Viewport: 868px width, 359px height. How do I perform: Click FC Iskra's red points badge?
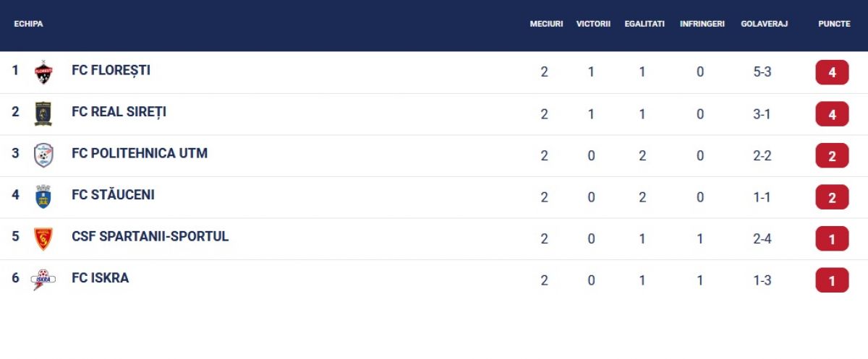[832, 280]
